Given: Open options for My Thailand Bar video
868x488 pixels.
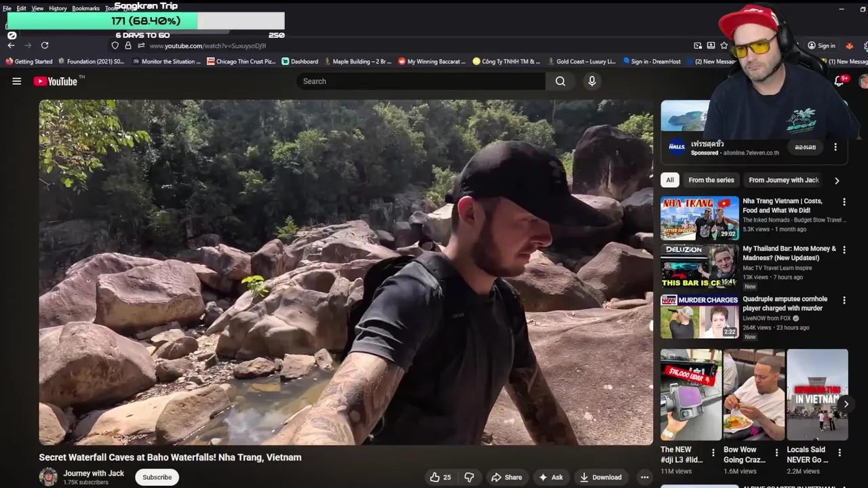Looking at the screenshot, I should coord(844,250).
